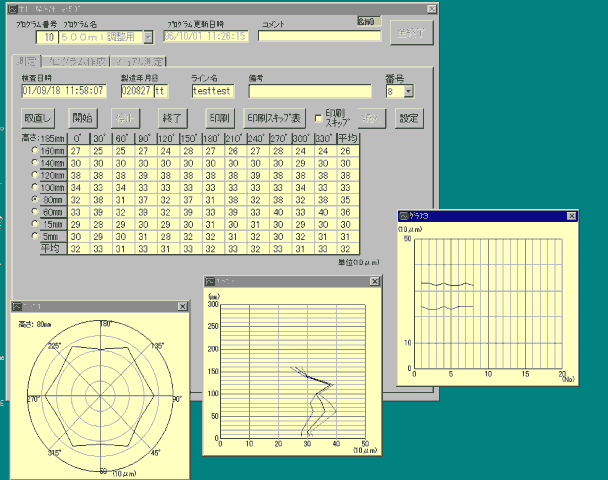The width and height of the screenshot is (608, 480).
Task: Switch to the プログラム作成 tab
Action: click(x=76, y=61)
